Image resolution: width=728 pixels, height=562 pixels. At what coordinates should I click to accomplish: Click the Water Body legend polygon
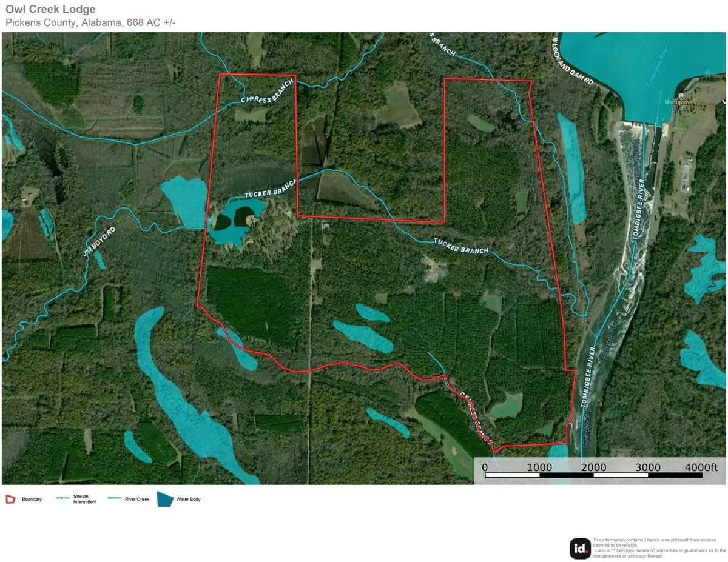click(165, 499)
